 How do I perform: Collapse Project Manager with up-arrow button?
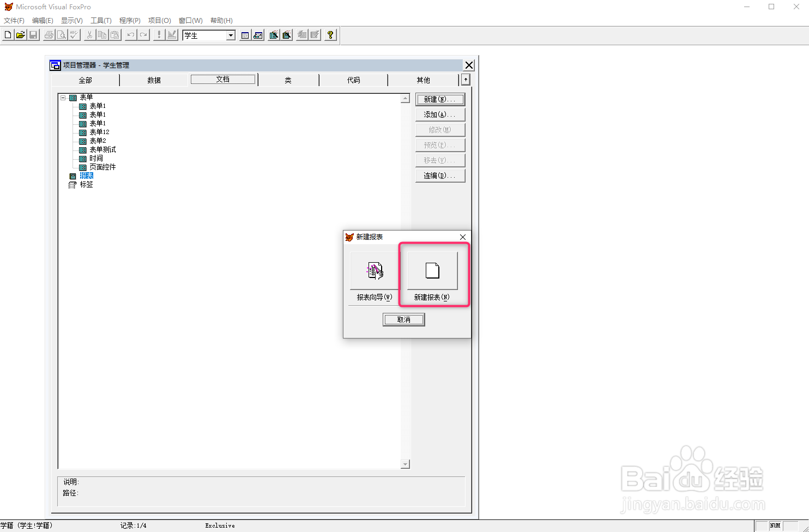pyautogui.click(x=465, y=80)
